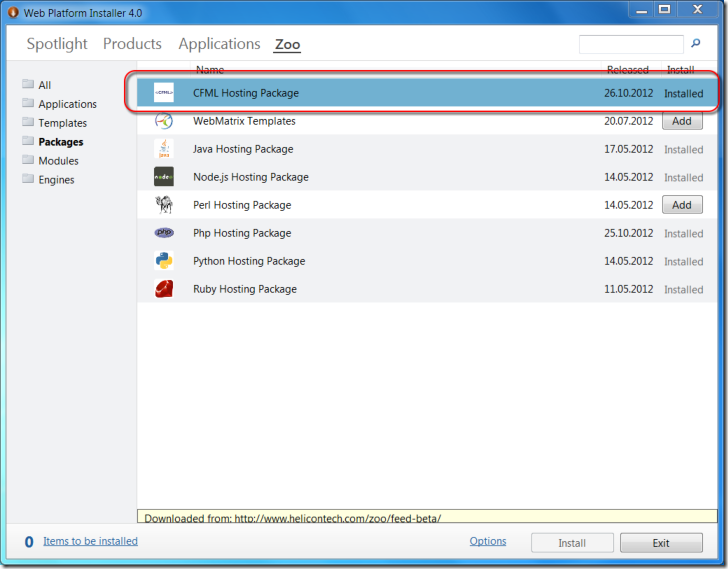Image resolution: width=728 pixels, height=569 pixels.
Task: Choose the Engines folder in sidebar
Action: coord(56,180)
